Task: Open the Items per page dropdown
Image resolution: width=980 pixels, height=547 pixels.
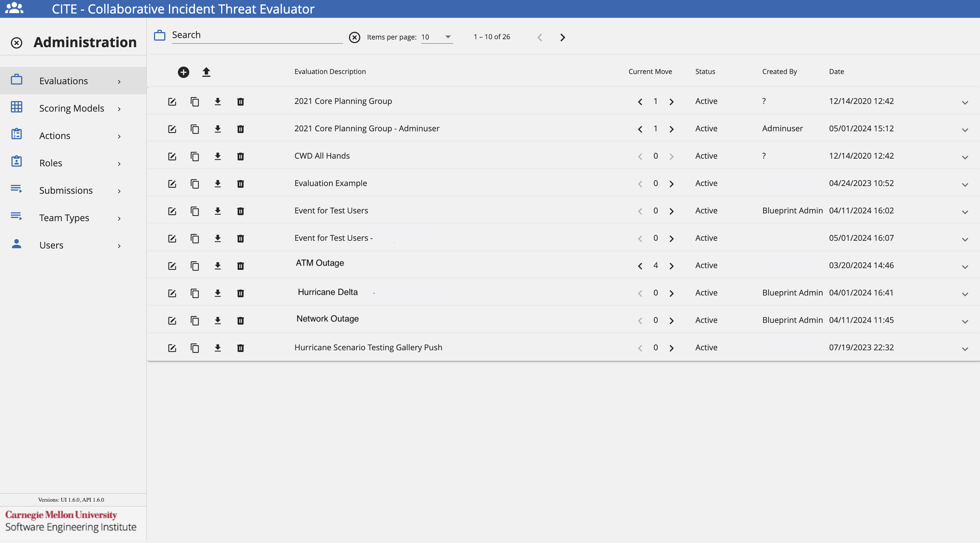Action: 437,37
